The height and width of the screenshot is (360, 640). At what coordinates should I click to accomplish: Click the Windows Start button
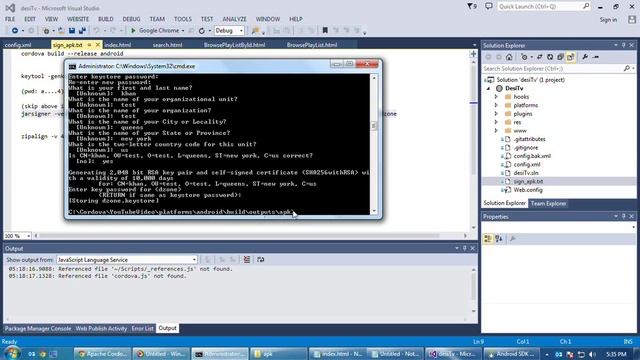11,353
